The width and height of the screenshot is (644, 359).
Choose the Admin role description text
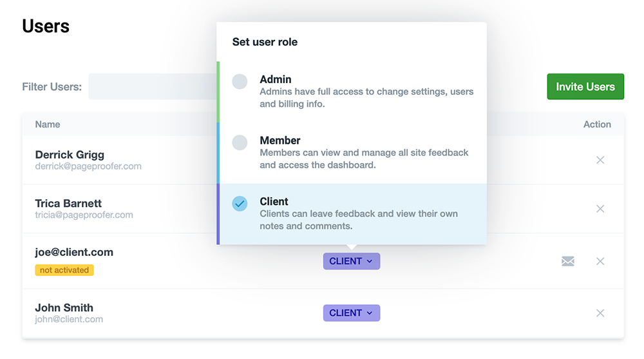366,98
